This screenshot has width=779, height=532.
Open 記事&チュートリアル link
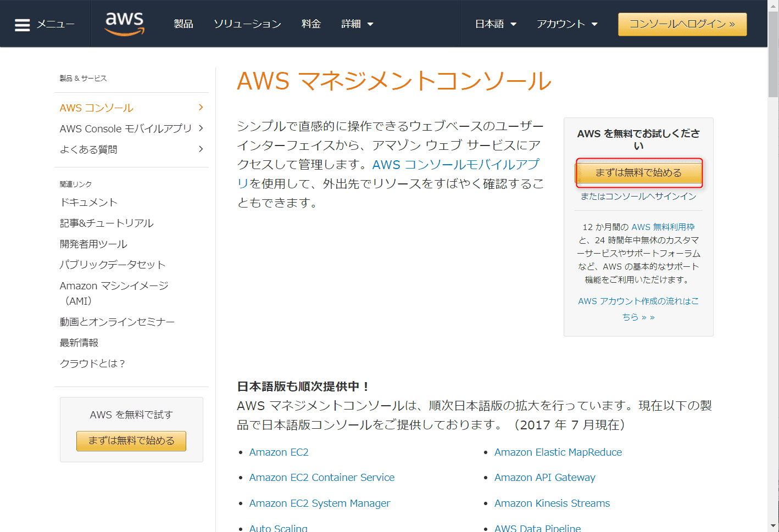[107, 223]
